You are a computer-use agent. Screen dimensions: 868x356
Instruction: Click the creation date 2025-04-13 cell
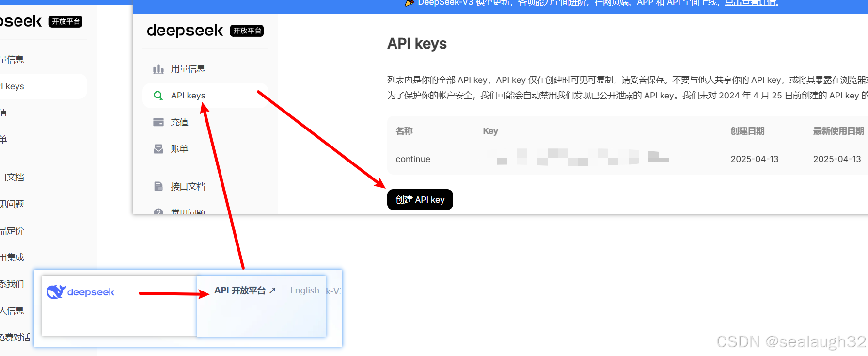coord(755,159)
